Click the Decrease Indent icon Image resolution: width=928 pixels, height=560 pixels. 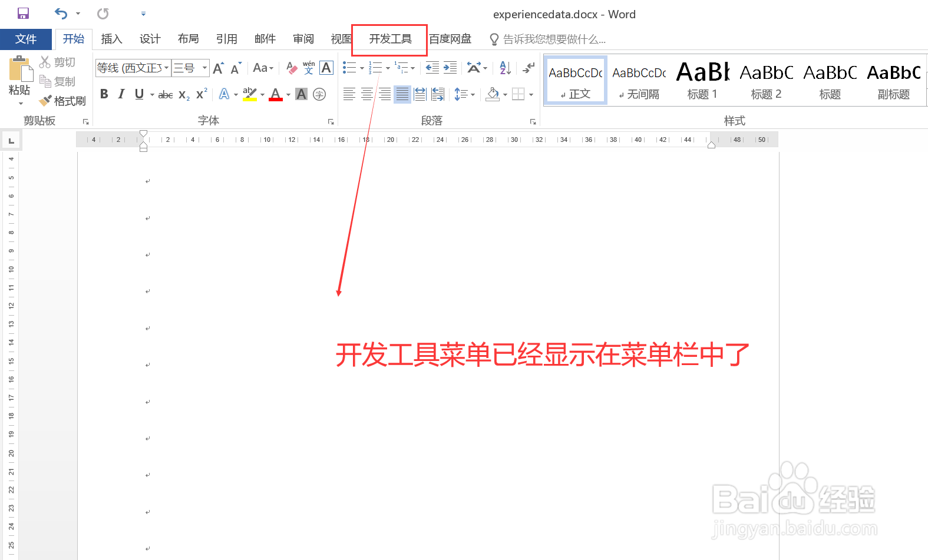pos(432,68)
